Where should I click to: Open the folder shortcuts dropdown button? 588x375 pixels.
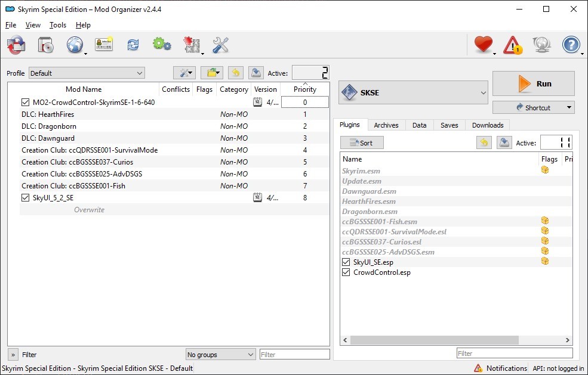tap(212, 73)
